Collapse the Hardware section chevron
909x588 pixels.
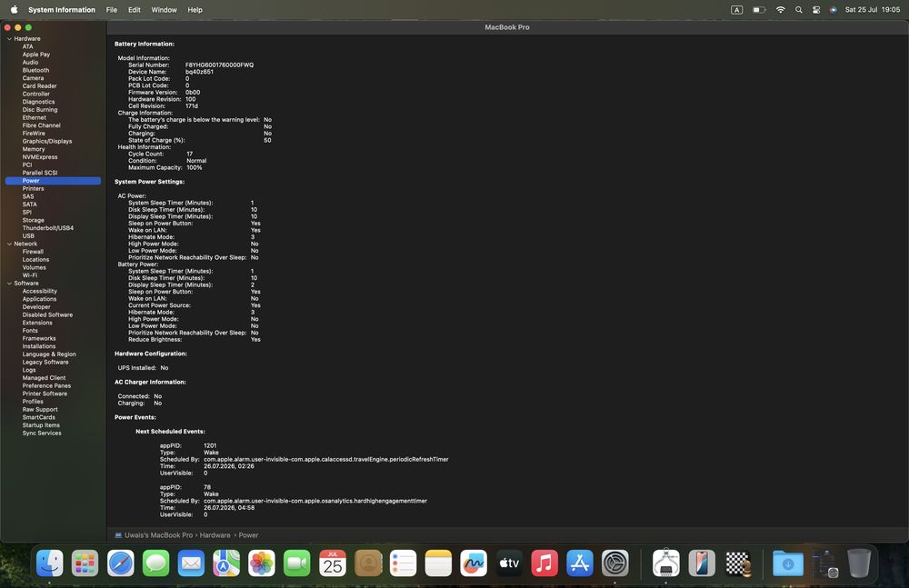point(9,39)
